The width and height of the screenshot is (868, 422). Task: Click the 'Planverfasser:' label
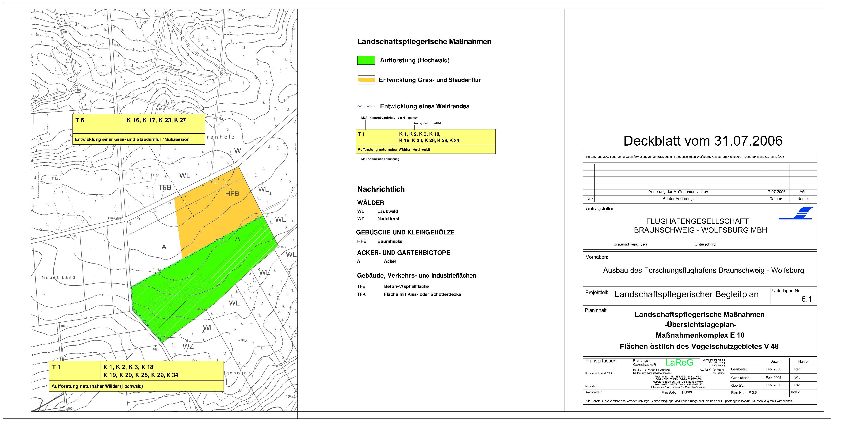[x=601, y=361]
